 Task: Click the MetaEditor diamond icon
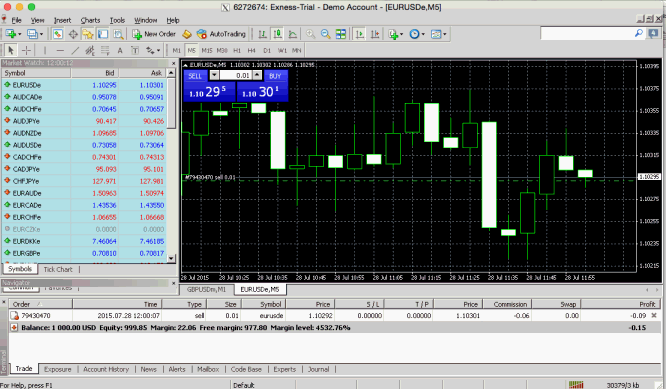187,34
